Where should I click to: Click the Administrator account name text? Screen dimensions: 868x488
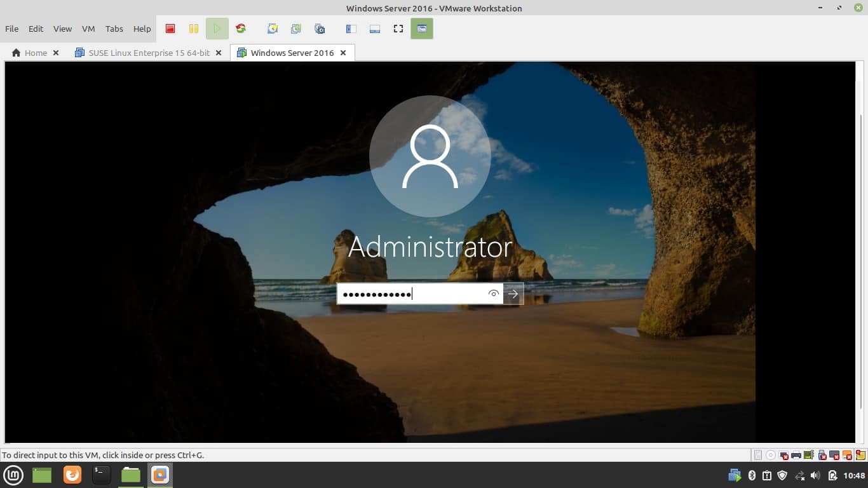point(430,247)
